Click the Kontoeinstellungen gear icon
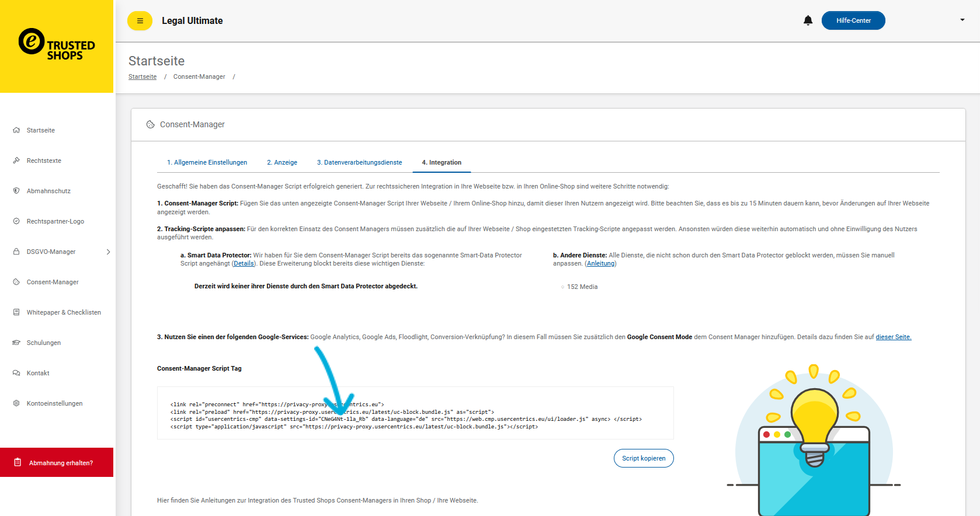The height and width of the screenshot is (516, 980). [x=16, y=403]
